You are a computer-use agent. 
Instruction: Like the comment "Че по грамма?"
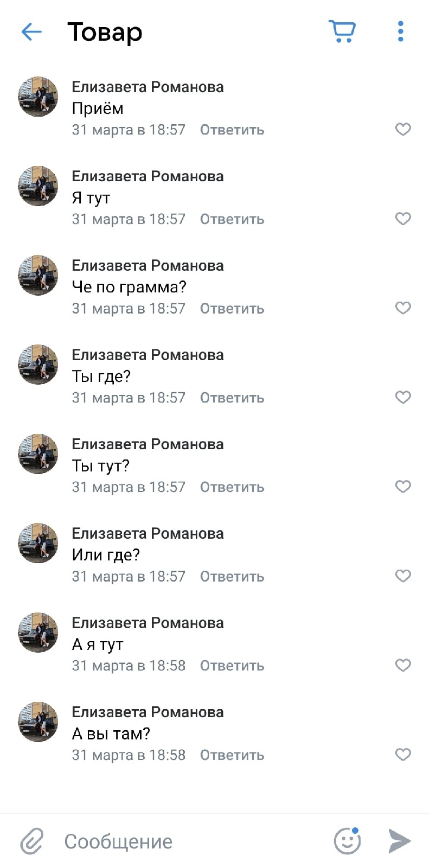(403, 308)
